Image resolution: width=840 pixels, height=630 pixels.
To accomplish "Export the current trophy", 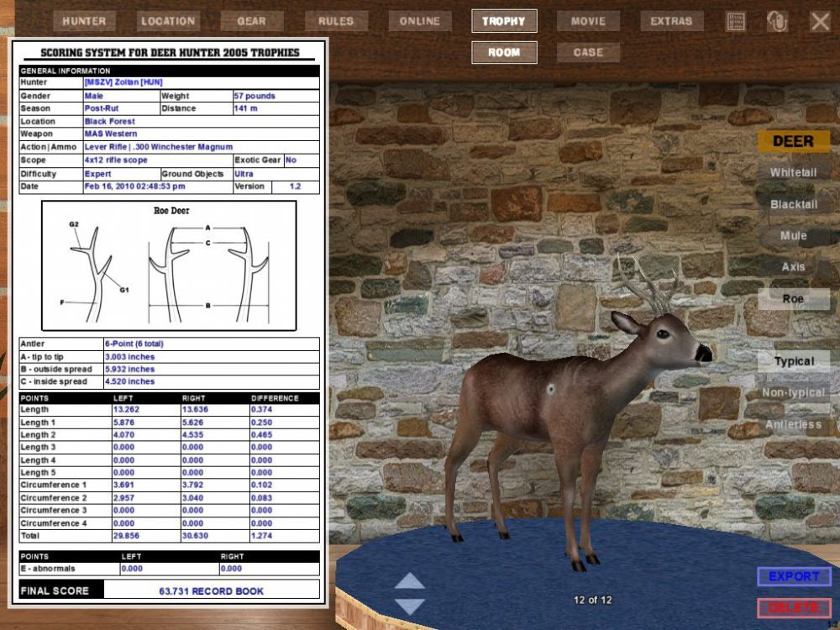I will click(x=794, y=577).
